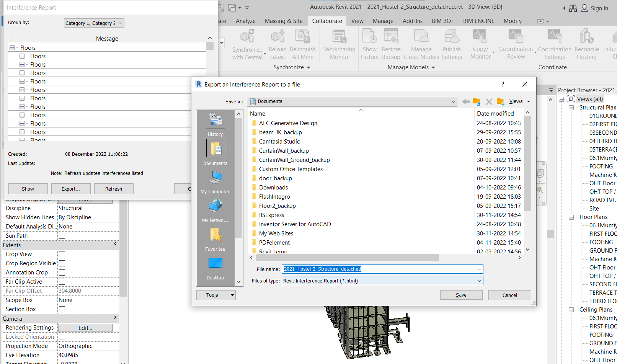Screen dimensions: 617x364
Task: Sort files by the Date modified column header
Action: pyautogui.click(x=495, y=114)
